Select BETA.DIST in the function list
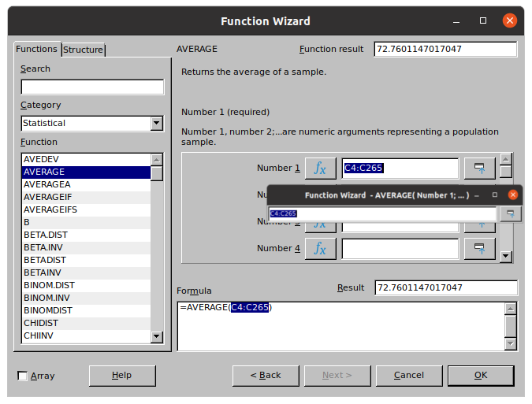Viewport: 532px width, 404px height. (86, 235)
